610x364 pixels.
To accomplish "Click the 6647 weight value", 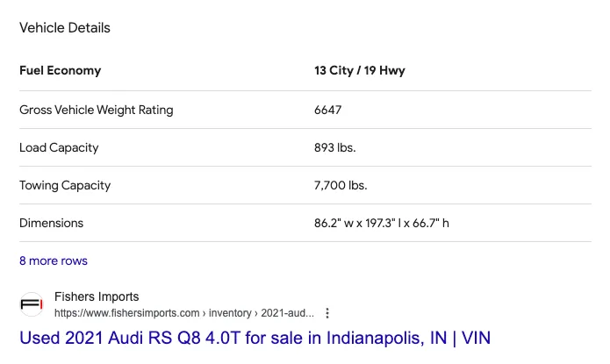I will 328,110.
